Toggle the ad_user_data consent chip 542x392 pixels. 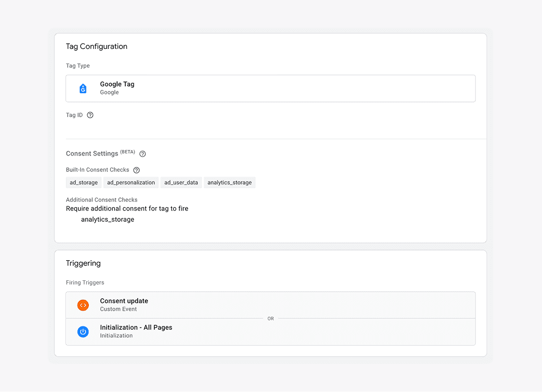click(x=181, y=182)
